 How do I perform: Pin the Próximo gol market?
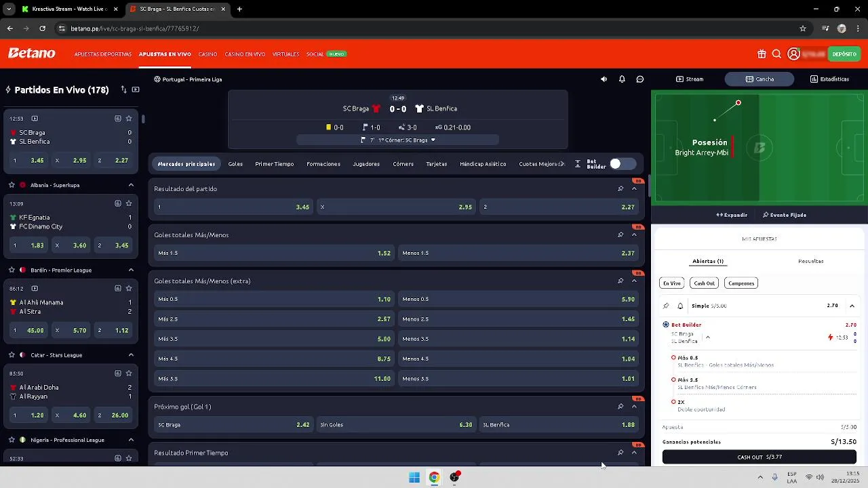click(620, 407)
